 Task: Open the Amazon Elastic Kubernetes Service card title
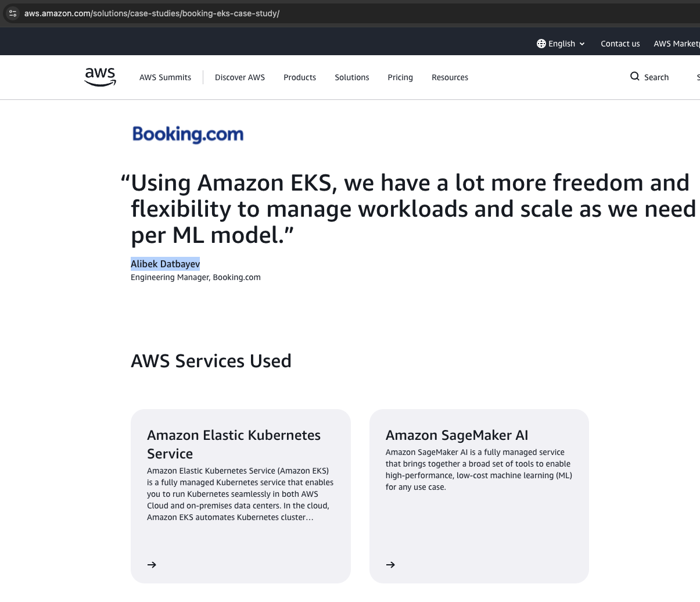[x=234, y=445]
